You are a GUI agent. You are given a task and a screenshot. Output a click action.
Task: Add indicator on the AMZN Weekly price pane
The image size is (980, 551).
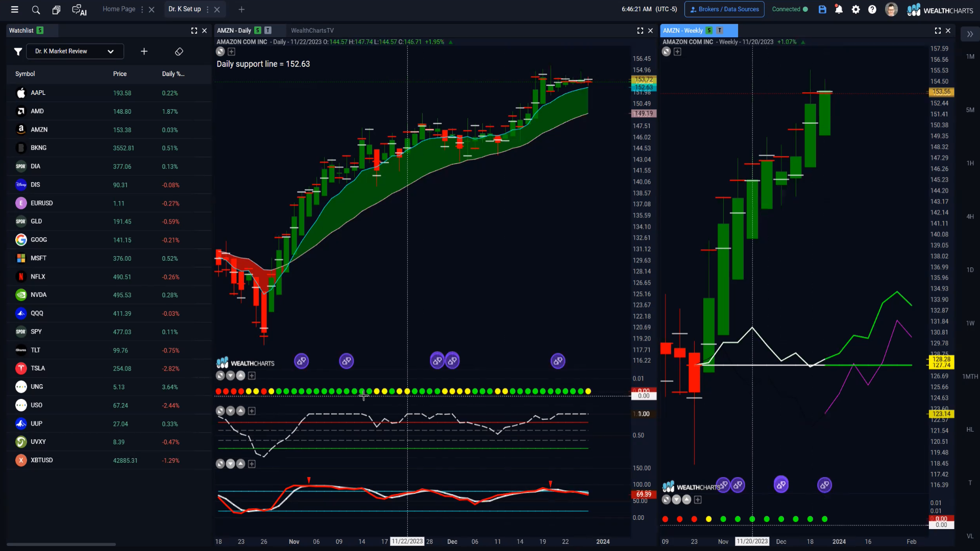point(677,52)
